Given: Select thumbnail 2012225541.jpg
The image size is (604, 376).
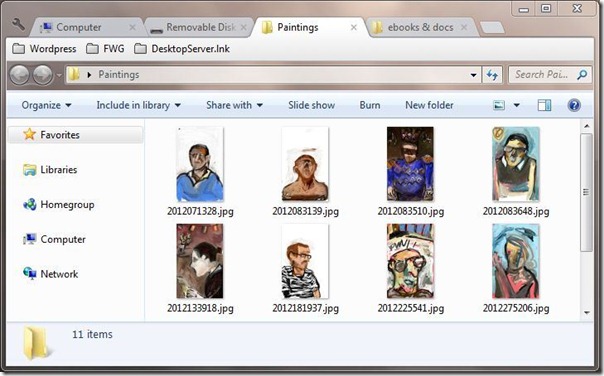Looking at the screenshot, I should click(410, 261).
